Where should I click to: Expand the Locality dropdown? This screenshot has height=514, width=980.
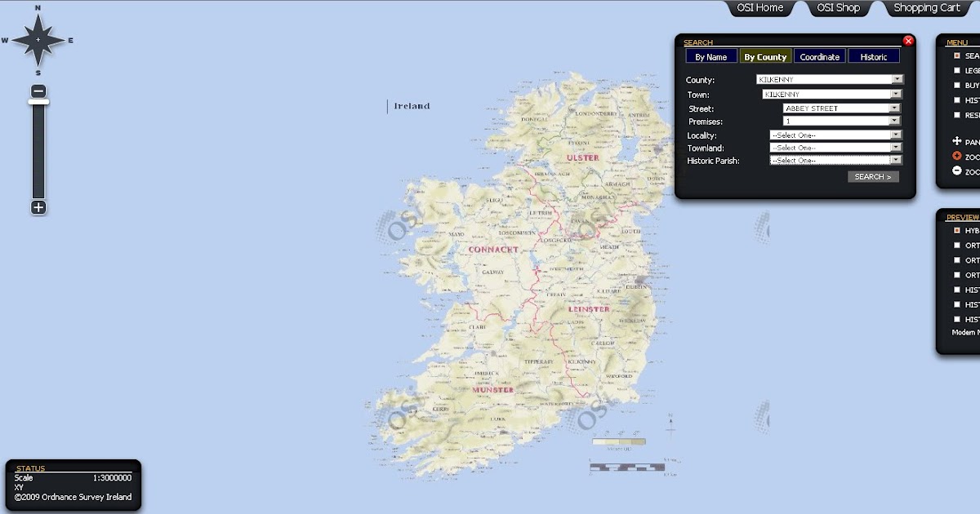835,135
